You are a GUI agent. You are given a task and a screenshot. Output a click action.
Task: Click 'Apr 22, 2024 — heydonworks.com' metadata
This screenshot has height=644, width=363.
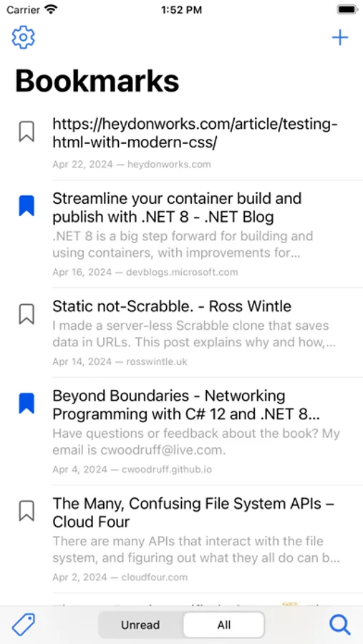pyautogui.click(x=132, y=165)
